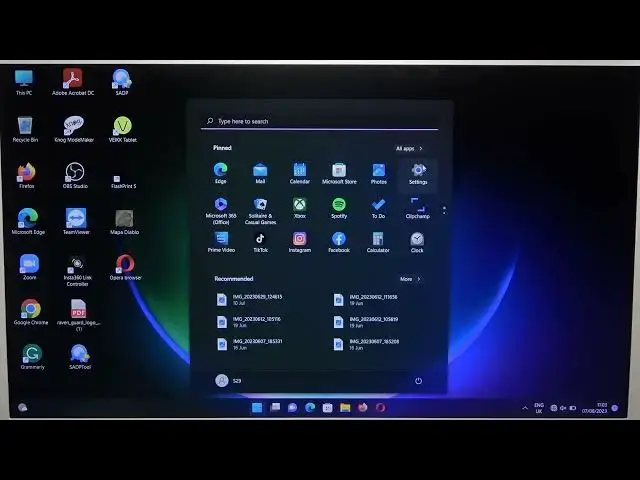Open Opera from the taskbar
Image resolution: width=640 pixels, height=480 pixels.
tap(380, 407)
